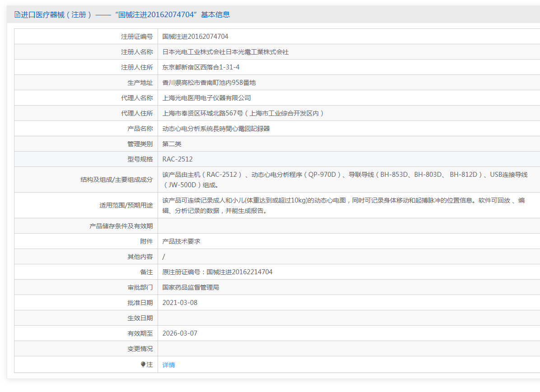Click the registrant name 日本光电工业株式会社 cell
The width and height of the screenshot is (540, 392).
225,52
